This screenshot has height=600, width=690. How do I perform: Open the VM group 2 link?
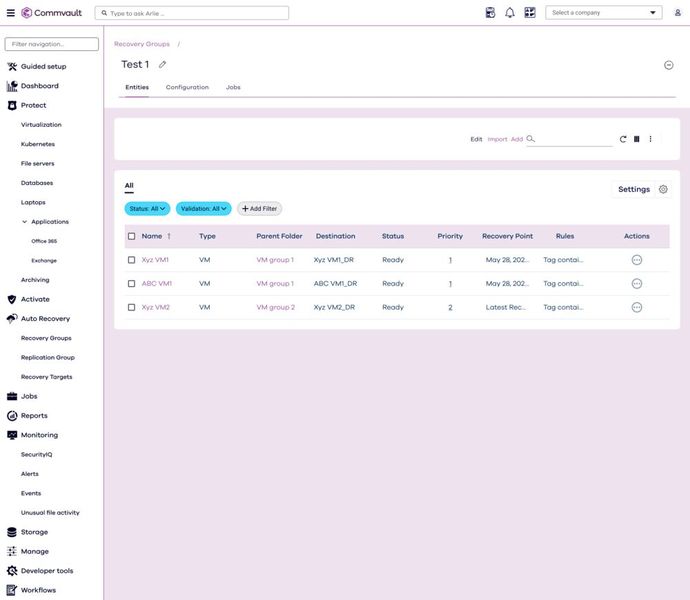pyautogui.click(x=276, y=308)
